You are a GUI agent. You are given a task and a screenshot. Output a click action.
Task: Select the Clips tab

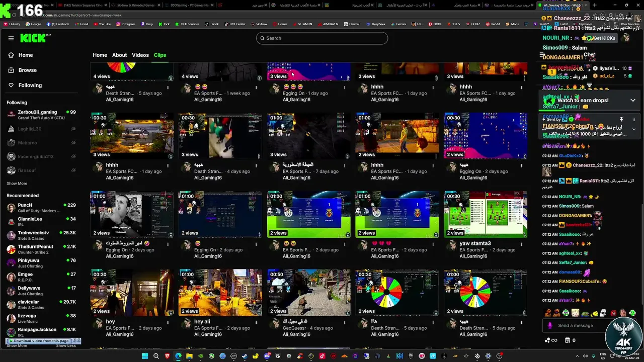160,55
